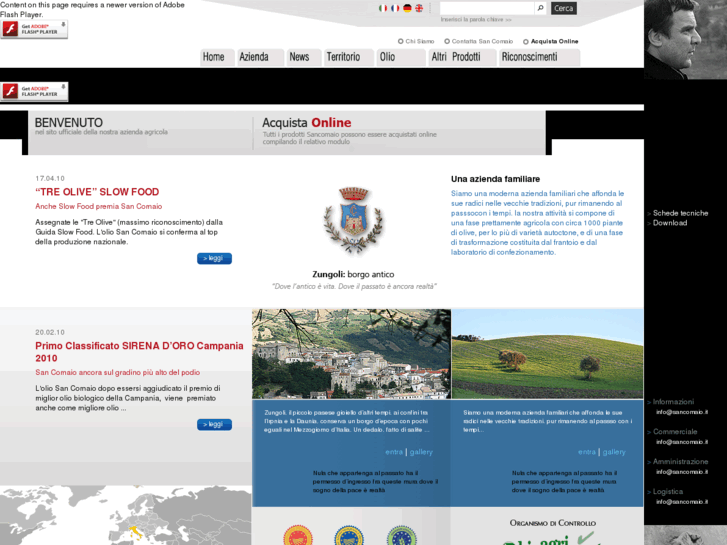Viewport: 727px width, 545px height.
Task: Click gallery link under Zungoli town photo
Action: tap(421, 452)
